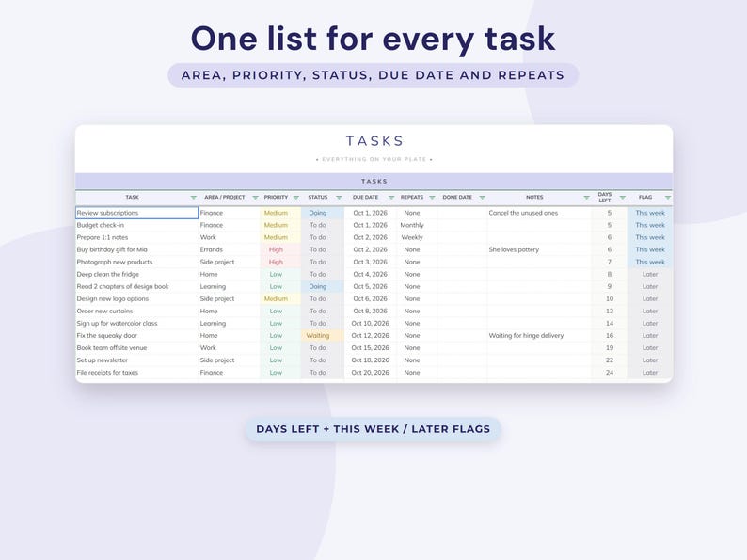The image size is (747, 560).
Task: Click the 'Waiting for hinge delivery' note
Action: [539, 335]
